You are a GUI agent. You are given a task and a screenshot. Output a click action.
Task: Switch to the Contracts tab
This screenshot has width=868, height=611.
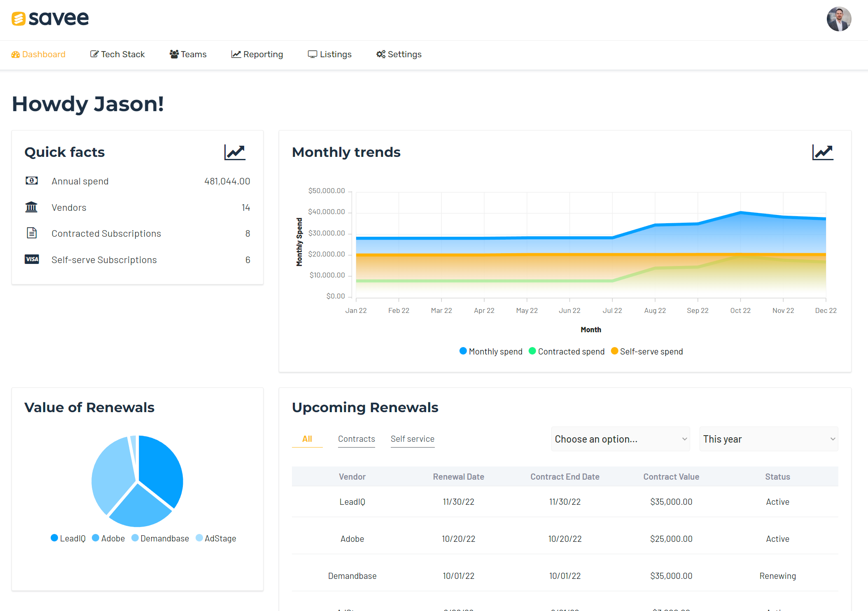pos(356,439)
